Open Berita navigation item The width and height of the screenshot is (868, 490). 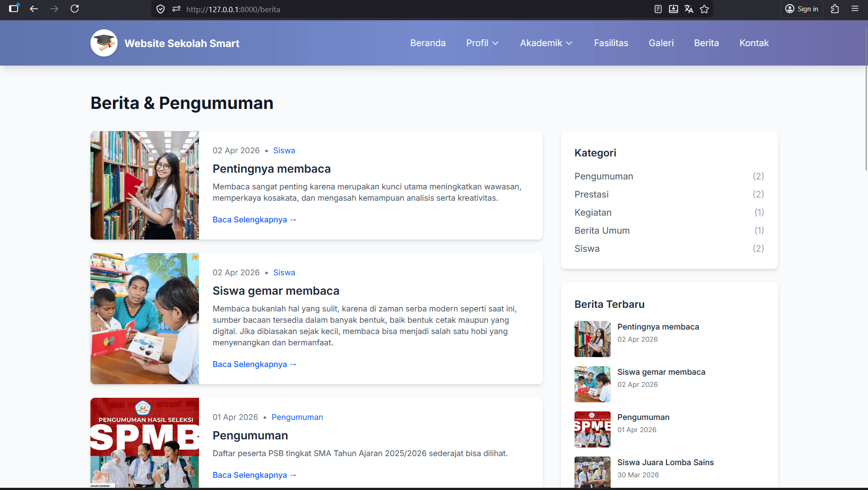coord(707,43)
